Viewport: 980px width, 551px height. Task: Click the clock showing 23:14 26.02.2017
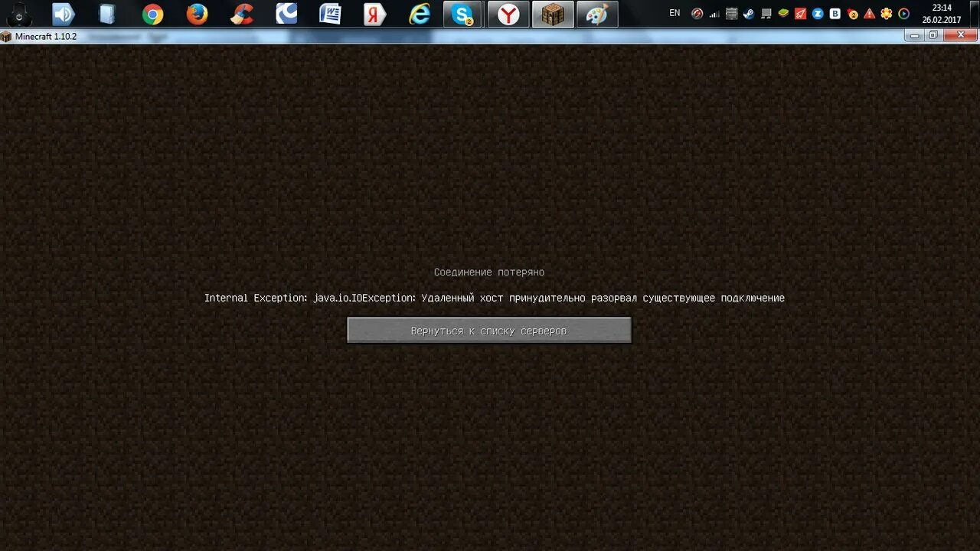[x=941, y=14]
